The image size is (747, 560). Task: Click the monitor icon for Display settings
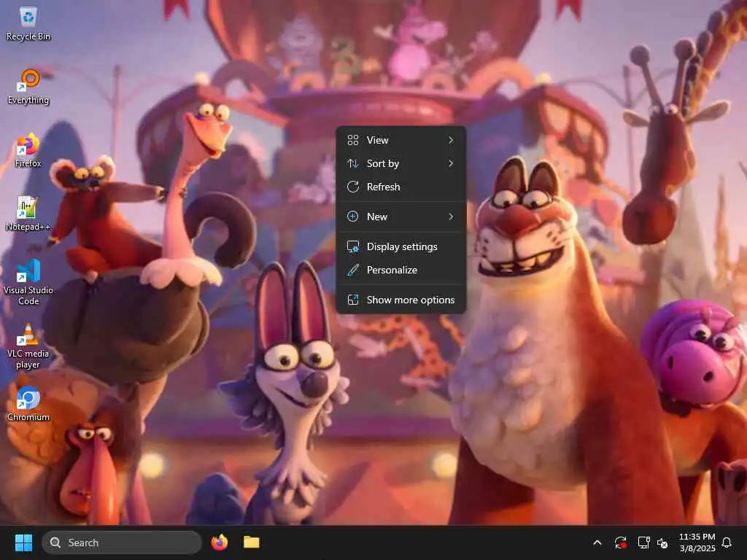(x=353, y=246)
